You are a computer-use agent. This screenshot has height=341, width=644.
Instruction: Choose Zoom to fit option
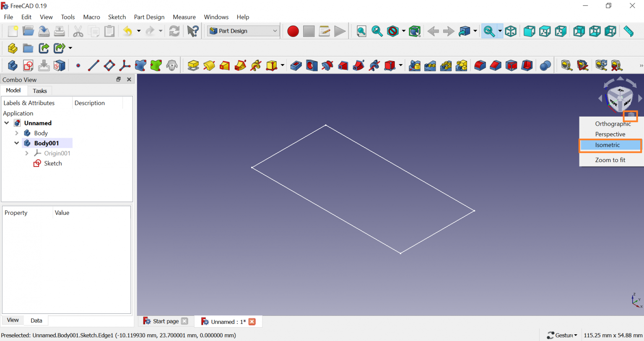pos(610,160)
